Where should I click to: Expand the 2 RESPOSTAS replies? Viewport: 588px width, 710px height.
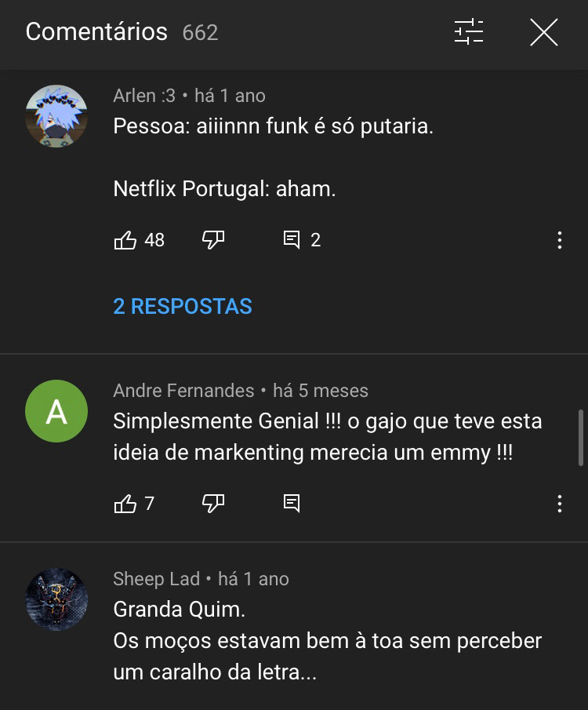(183, 306)
